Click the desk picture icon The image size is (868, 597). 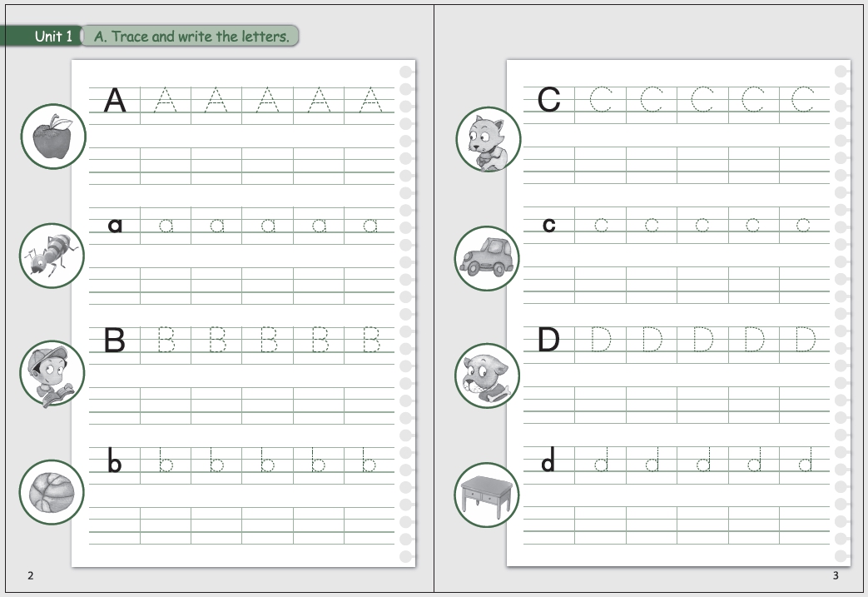point(489,495)
